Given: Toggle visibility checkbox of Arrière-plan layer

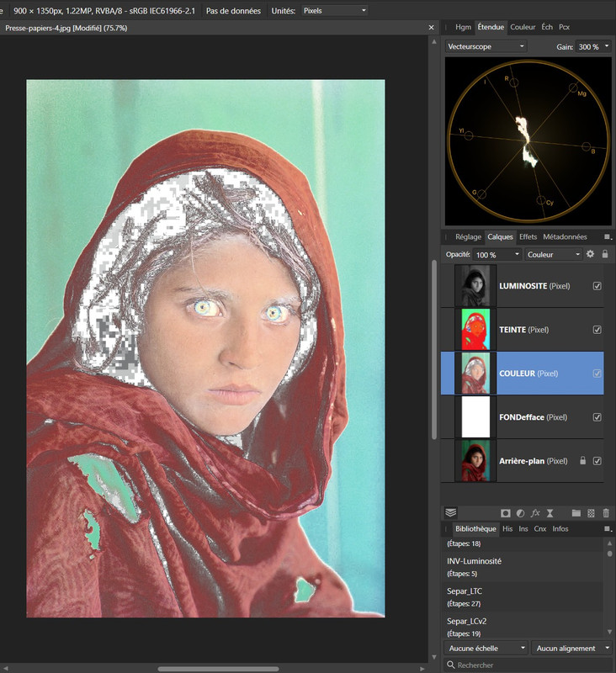Looking at the screenshot, I should pyautogui.click(x=597, y=461).
